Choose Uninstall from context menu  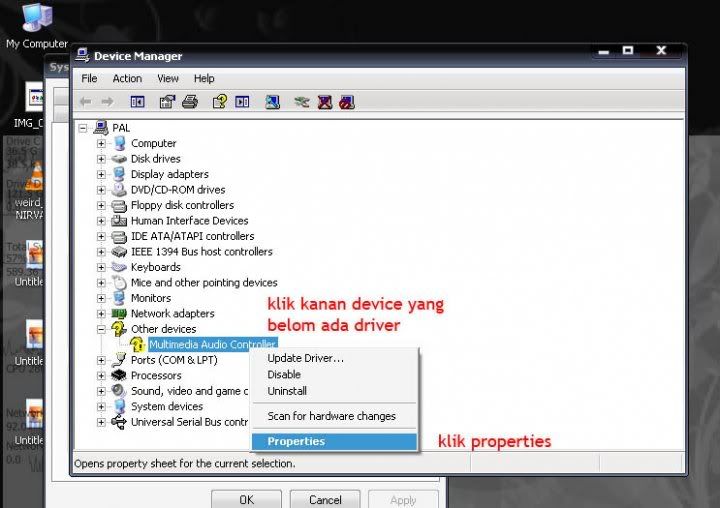click(334, 391)
